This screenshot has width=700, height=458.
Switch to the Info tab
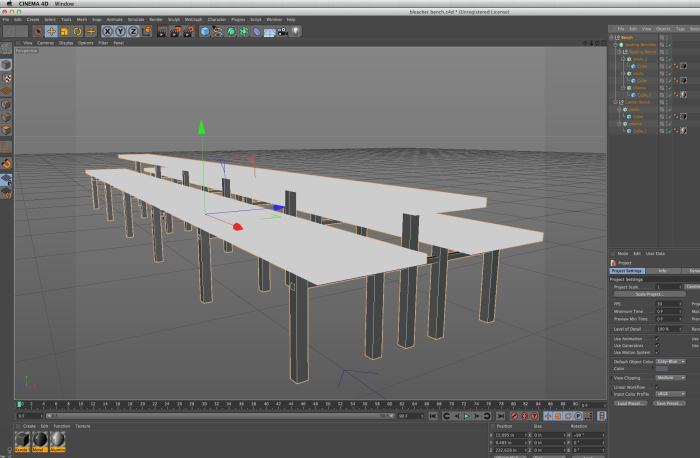[x=662, y=271]
